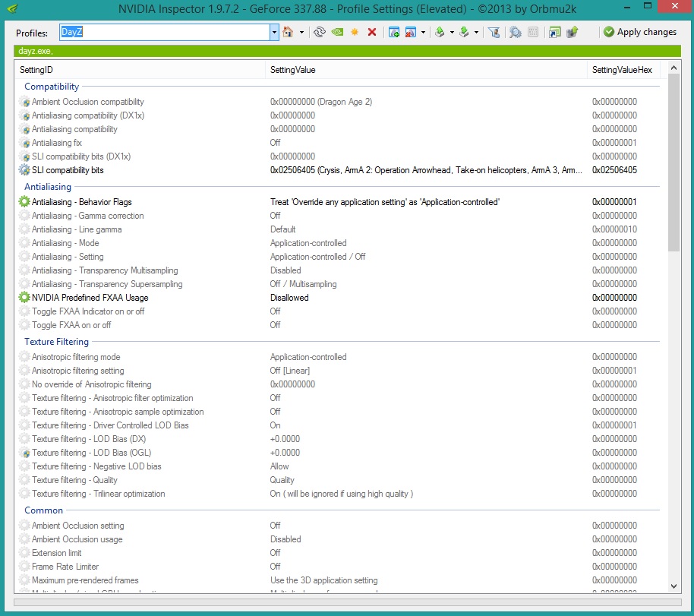Click gear icon beside Ambient Occlusion compatibility

tap(24, 102)
